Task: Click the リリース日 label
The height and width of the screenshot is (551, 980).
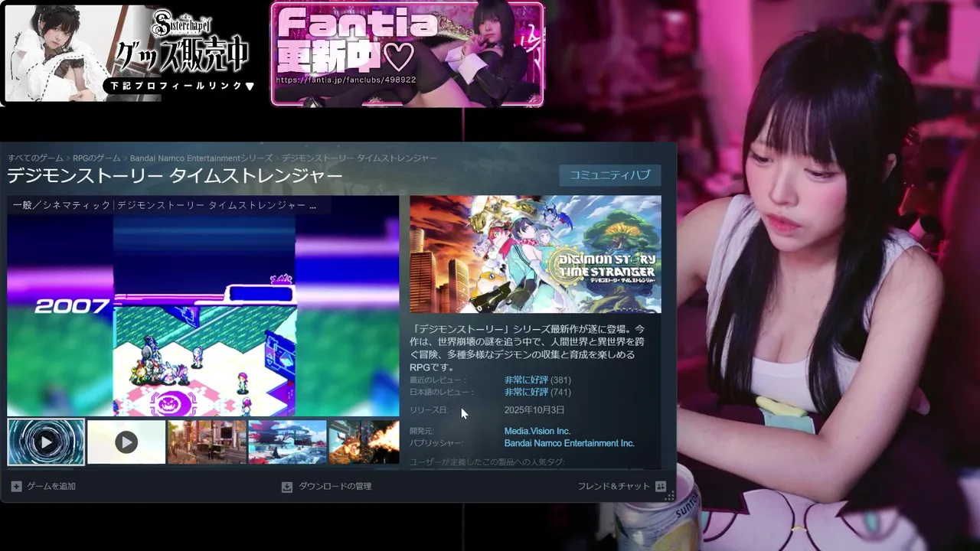Action: click(429, 411)
